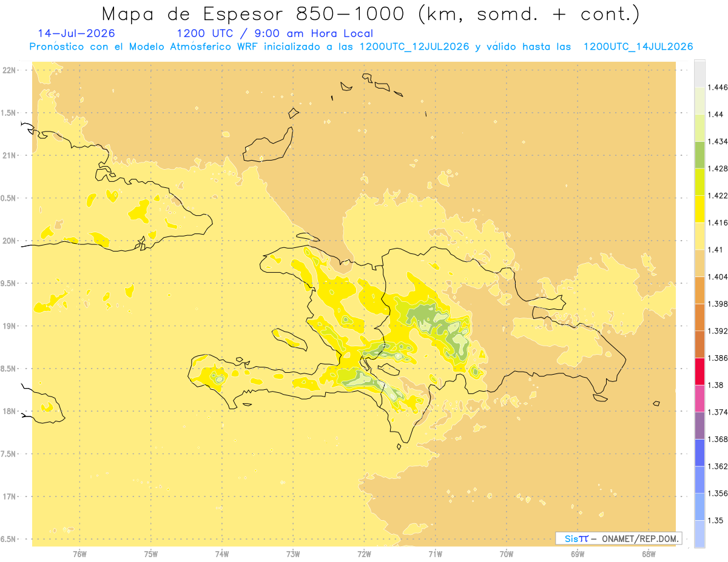Screen dimensions: 728x562
Task: Click the '69W' longitude label
Action: [x=578, y=554]
